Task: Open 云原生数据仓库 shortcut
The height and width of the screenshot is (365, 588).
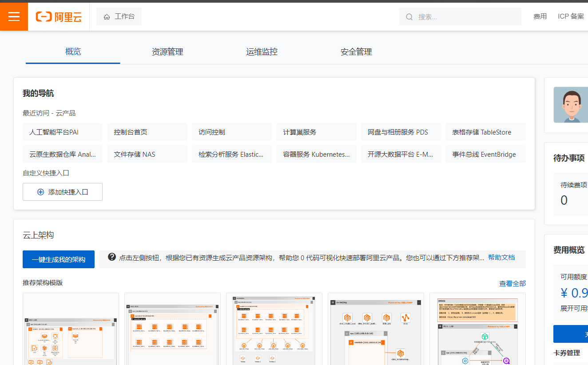Action: coord(63,154)
